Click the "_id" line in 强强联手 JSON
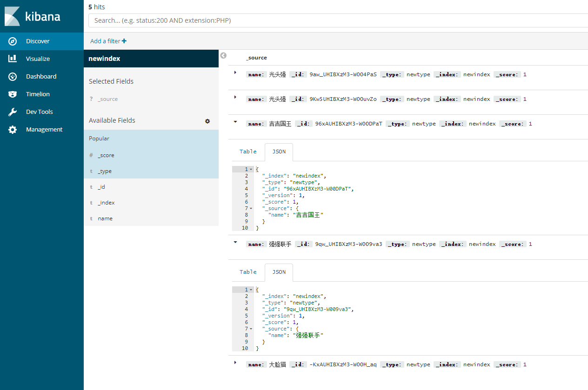The width and height of the screenshot is (588, 390). (308, 309)
